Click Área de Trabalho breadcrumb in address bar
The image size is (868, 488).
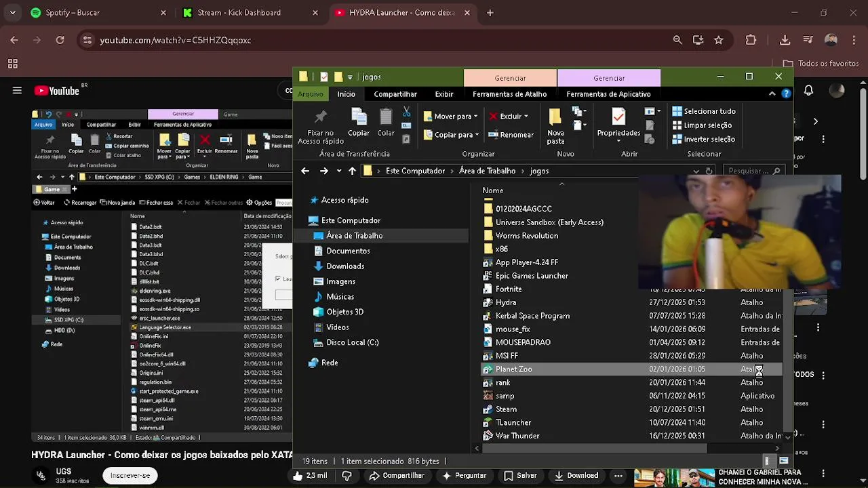(487, 171)
